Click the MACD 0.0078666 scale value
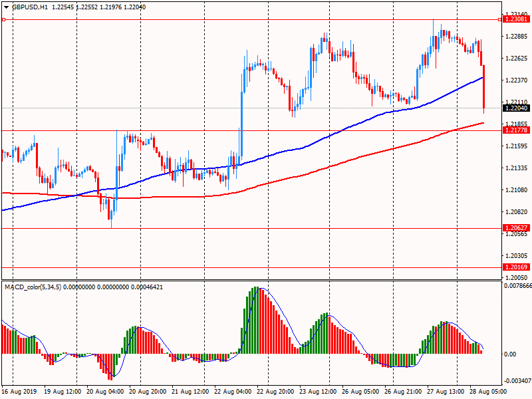Viewport: 532px width, 399px height. point(518,286)
